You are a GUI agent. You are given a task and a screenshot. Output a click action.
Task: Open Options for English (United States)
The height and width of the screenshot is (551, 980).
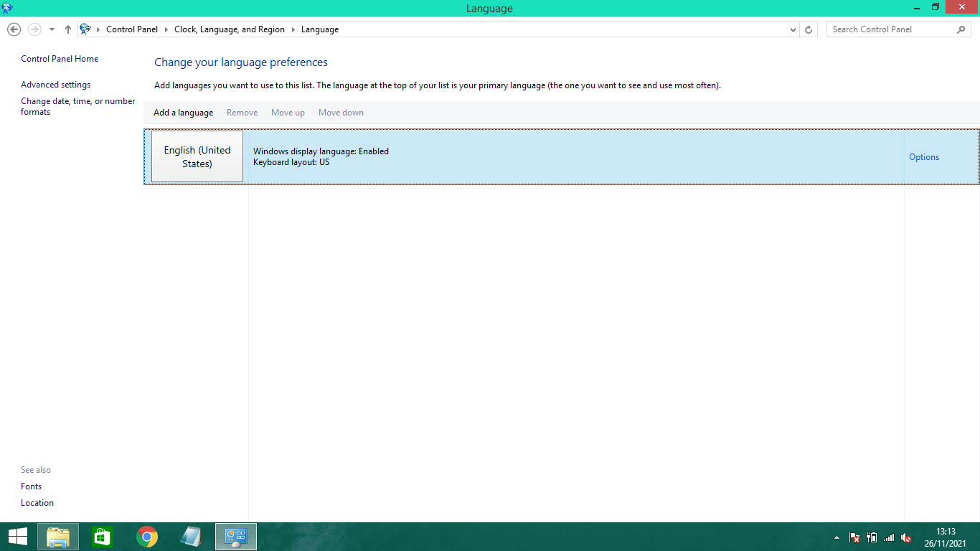(924, 157)
